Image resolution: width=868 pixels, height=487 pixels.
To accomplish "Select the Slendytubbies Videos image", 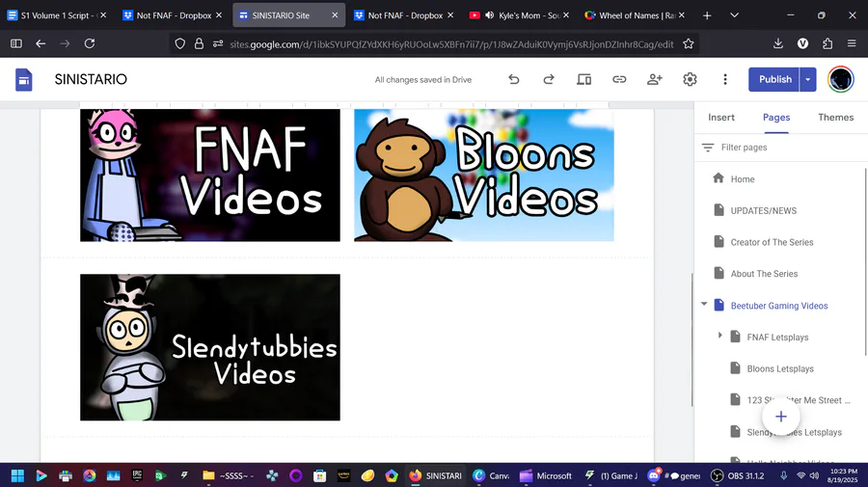I will [x=210, y=347].
